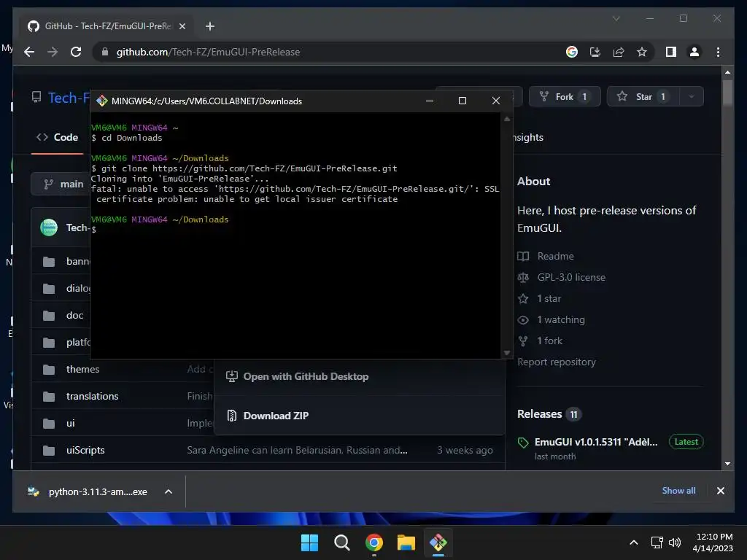Click the GitHub page scrollbar up arrow
The width and height of the screenshot is (747, 560).
tap(727, 72)
